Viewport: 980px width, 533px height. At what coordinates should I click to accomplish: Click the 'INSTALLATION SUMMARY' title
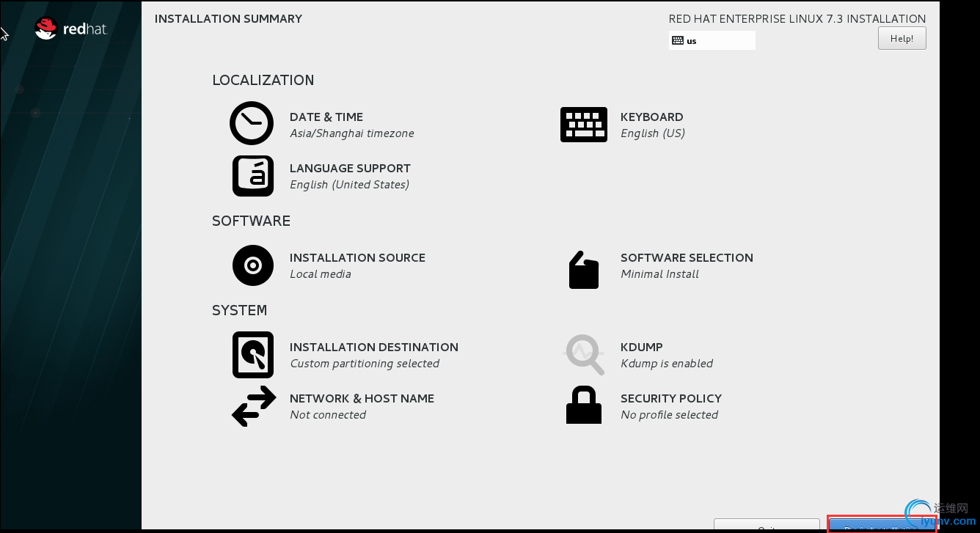pyautogui.click(x=228, y=19)
